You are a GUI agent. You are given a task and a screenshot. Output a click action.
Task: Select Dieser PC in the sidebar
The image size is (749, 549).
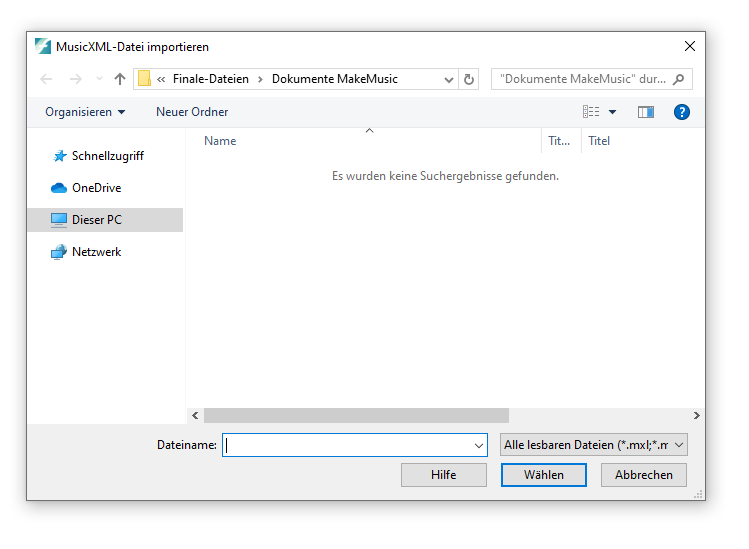click(x=105, y=220)
